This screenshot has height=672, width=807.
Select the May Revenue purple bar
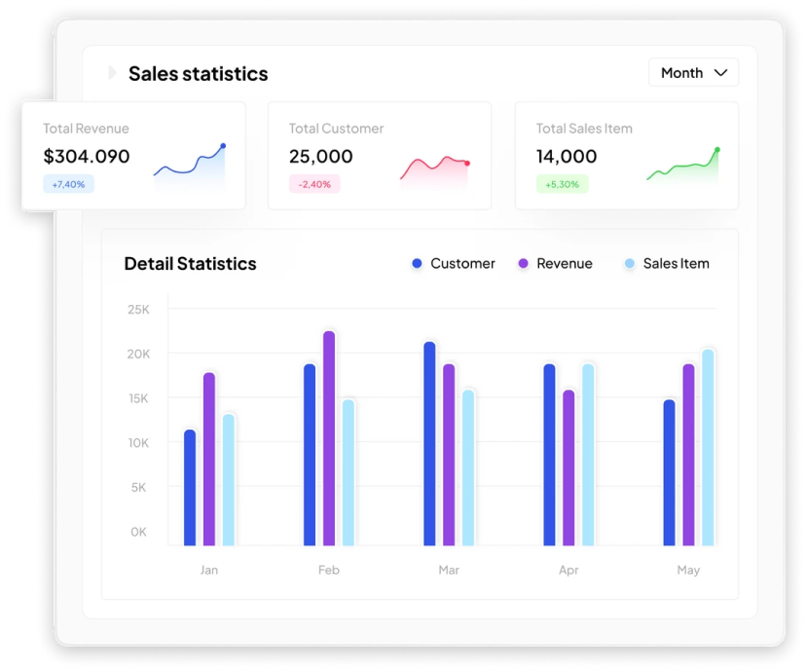[x=688, y=455]
